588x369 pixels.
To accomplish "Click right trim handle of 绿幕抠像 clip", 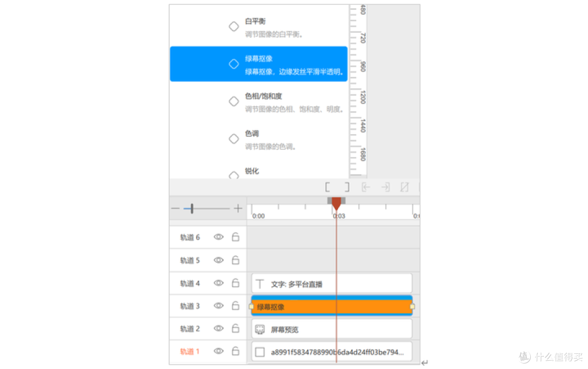I will (413, 307).
